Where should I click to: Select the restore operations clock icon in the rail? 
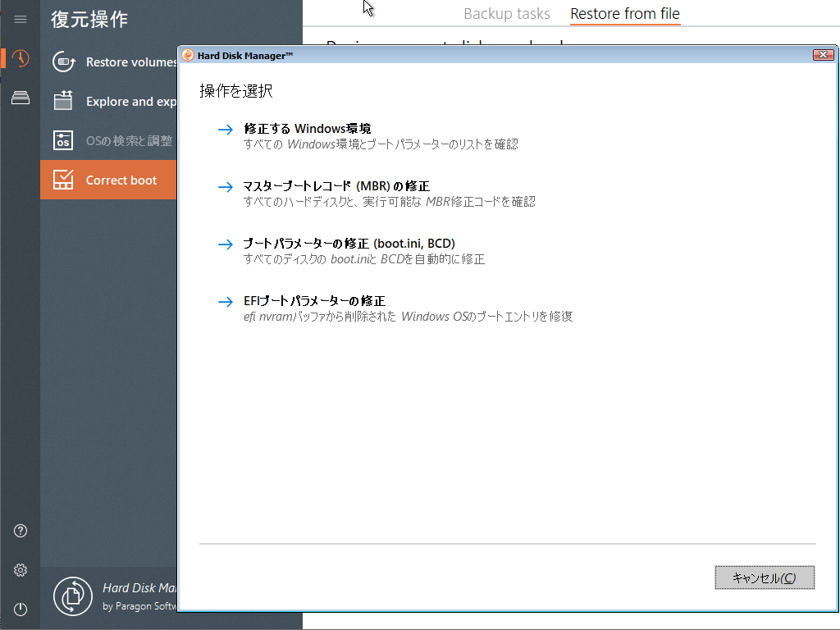(20, 58)
